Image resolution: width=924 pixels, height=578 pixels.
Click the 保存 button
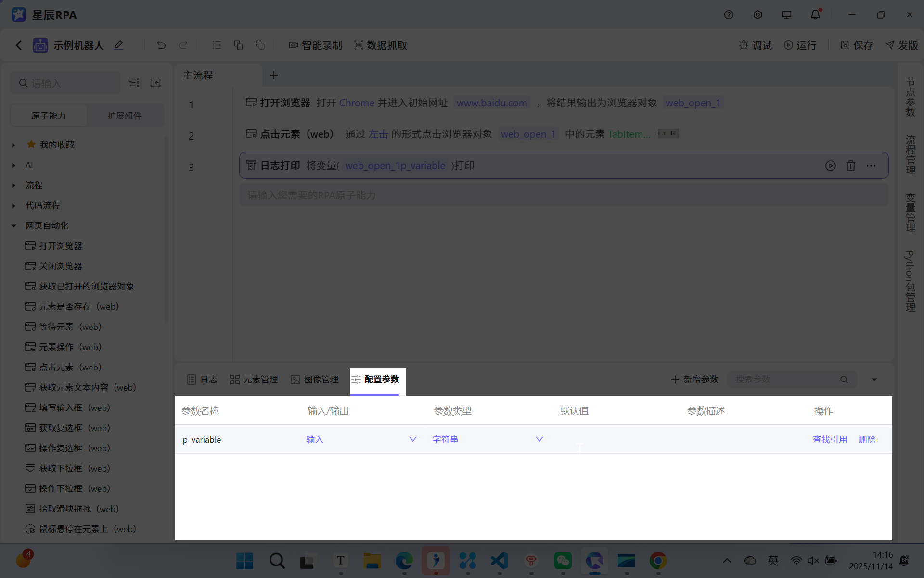tap(857, 45)
